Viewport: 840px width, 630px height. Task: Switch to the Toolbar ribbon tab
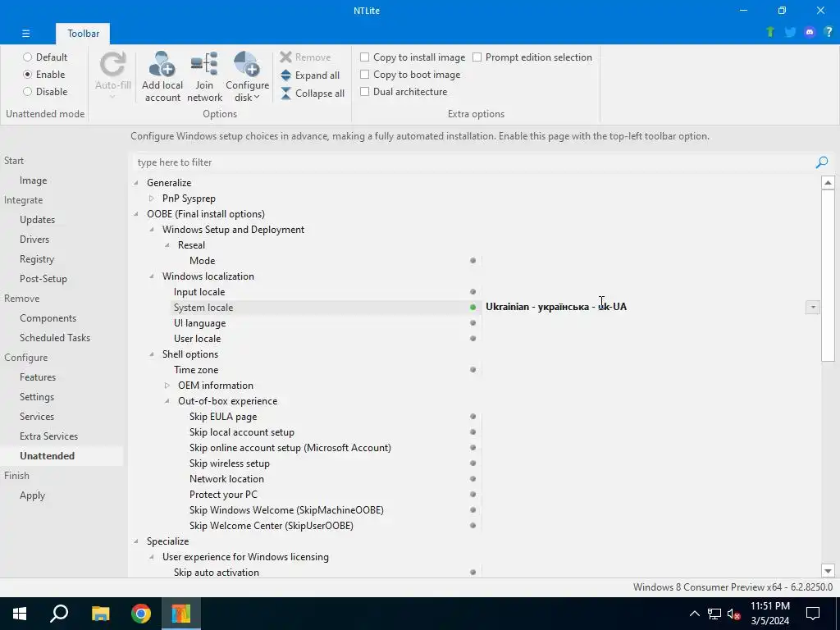click(83, 33)
